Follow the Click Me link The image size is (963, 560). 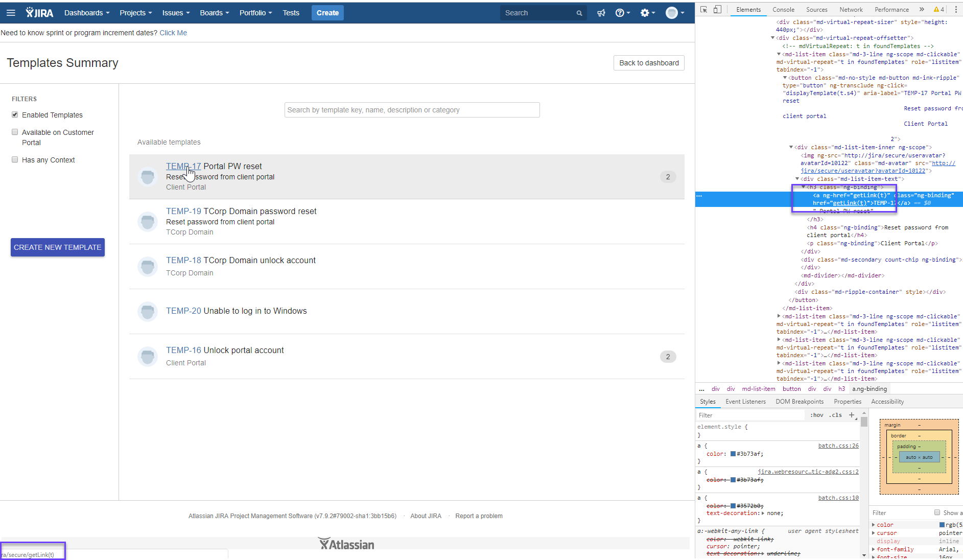(173, 33)
